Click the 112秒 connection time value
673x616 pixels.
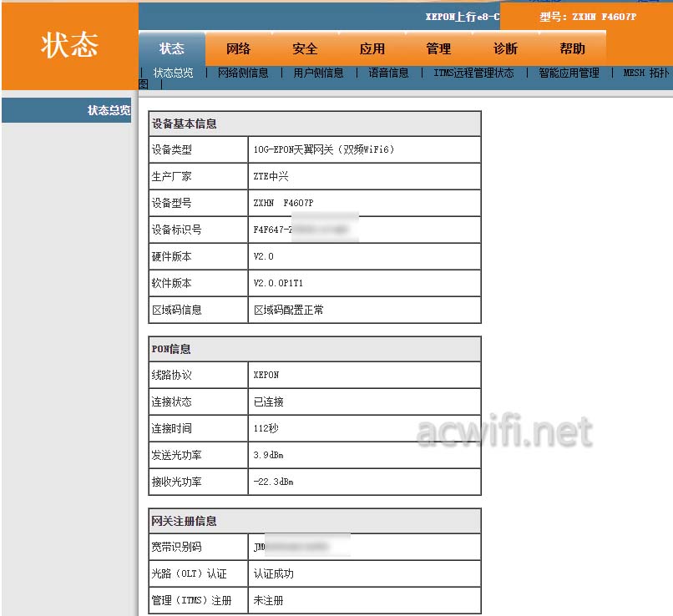point(266,428)
